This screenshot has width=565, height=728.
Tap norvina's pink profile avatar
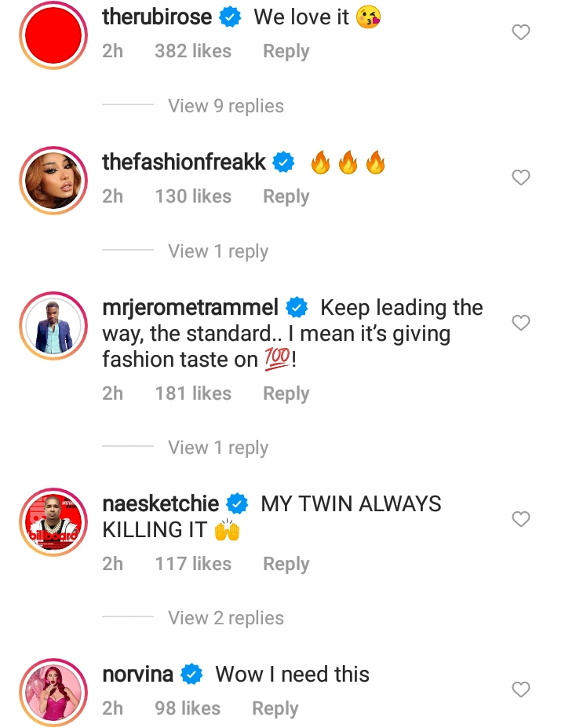[53, 692]
